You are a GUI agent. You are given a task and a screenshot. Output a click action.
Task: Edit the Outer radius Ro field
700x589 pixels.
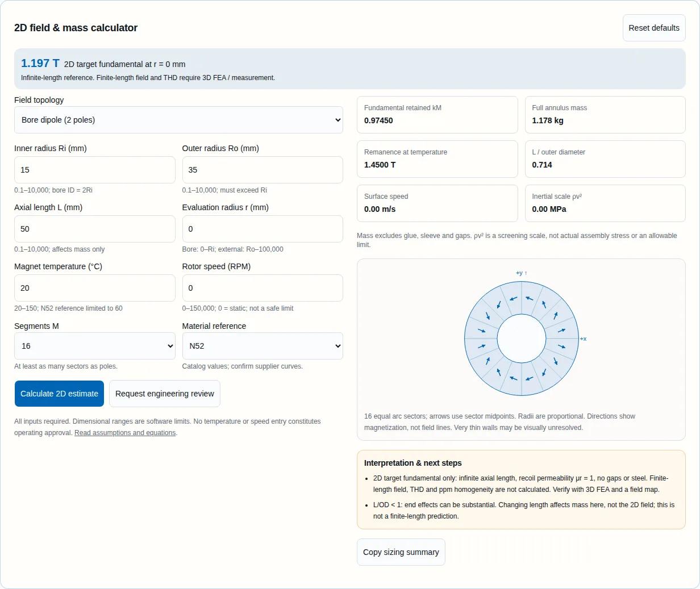tap(262, 170)
